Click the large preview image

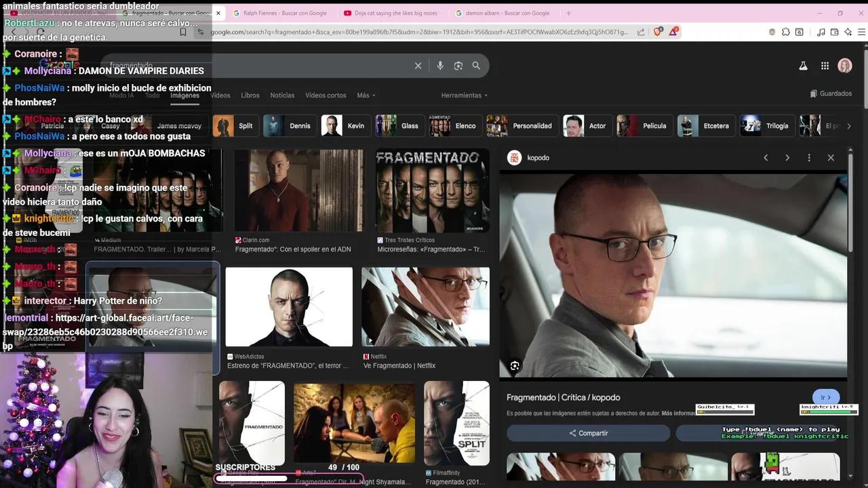673,274
